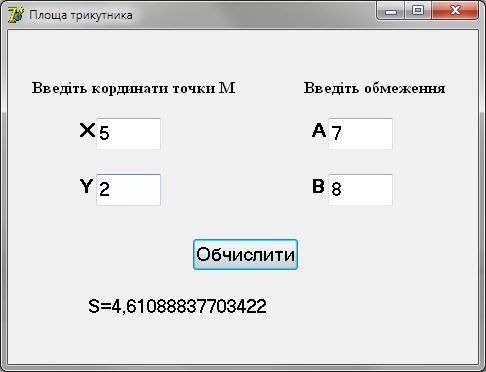Viewport: 486px width, 372px height.
Task: Click the bold A label
Action: click(319, 130)
